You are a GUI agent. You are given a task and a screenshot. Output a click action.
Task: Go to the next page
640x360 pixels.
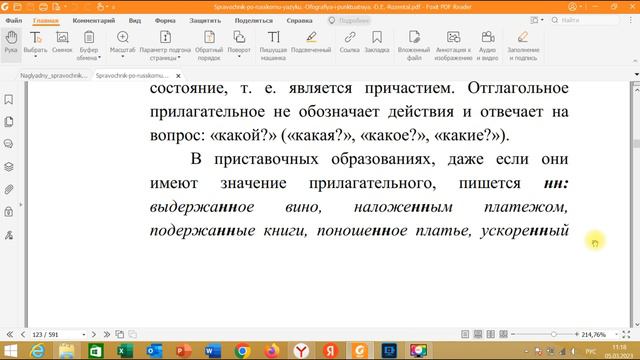tap(93, 334)
